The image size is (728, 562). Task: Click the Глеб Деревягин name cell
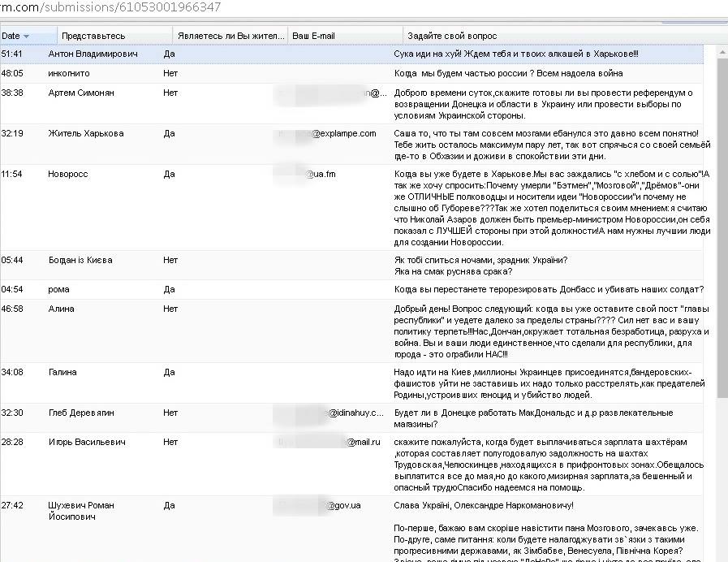click(x=81, y=413)
